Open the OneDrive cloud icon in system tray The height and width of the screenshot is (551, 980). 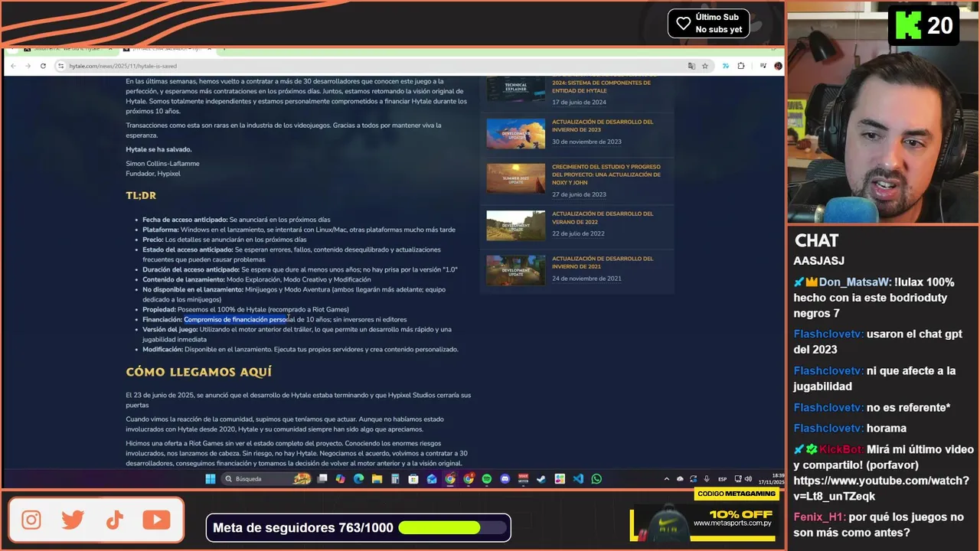[680, 479]
